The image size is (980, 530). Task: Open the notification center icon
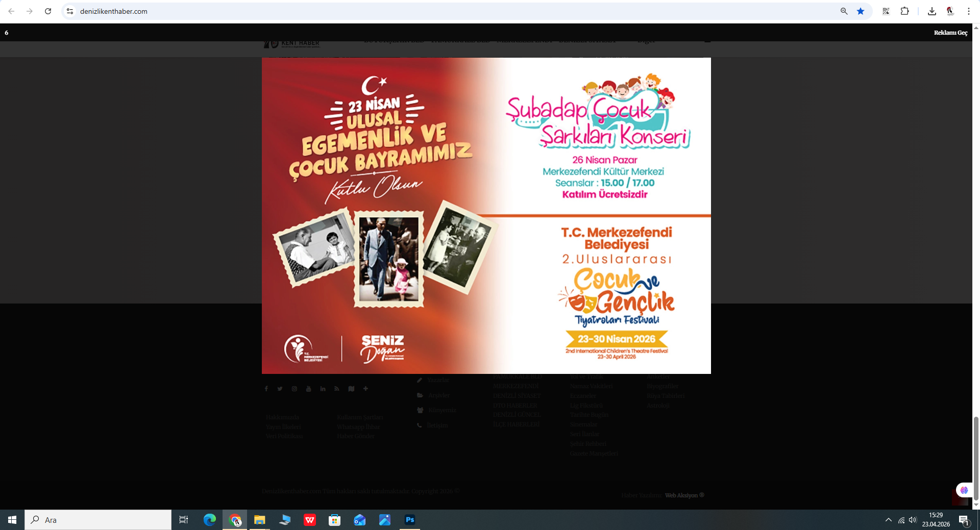964,520
